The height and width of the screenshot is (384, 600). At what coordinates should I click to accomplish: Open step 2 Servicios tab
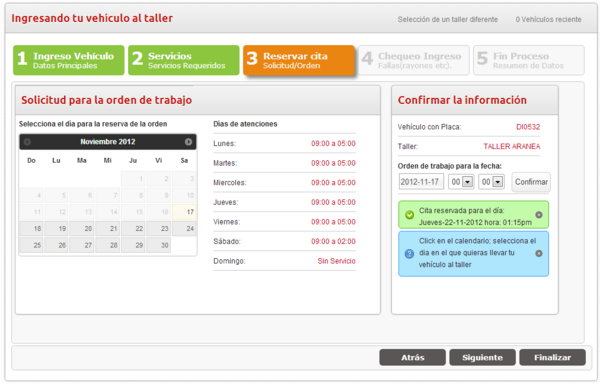click(184, 60)
